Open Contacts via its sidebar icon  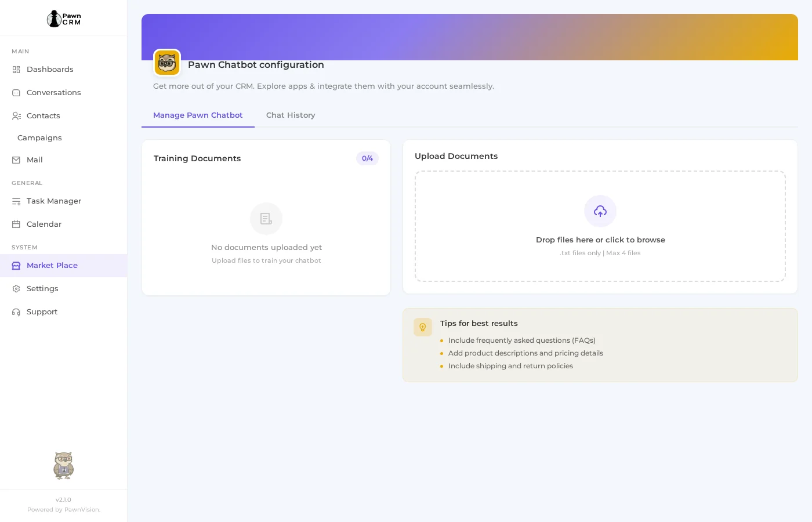pyautogui.click(x=17, y=115)
